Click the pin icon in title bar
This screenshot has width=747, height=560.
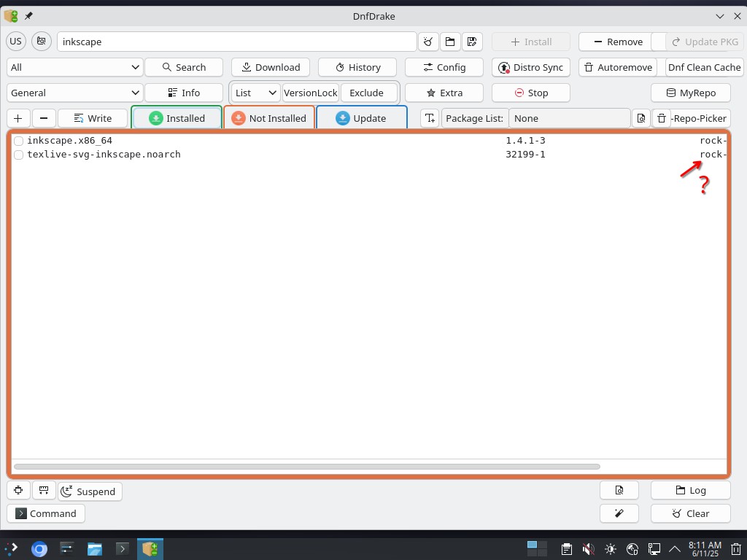click(x=28, y=16)
